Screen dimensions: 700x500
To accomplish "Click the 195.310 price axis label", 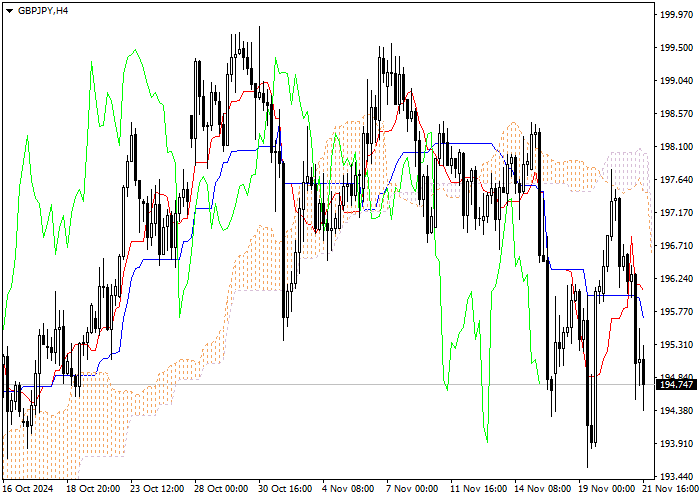I will [676, 345].
